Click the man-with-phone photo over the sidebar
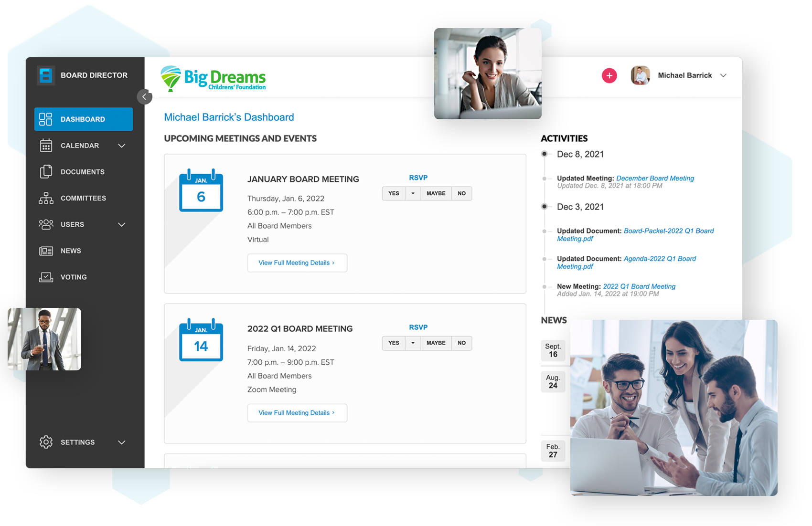The width and height of the screenshot is (812, 526). pyautogui.click(x=44, y=339)
